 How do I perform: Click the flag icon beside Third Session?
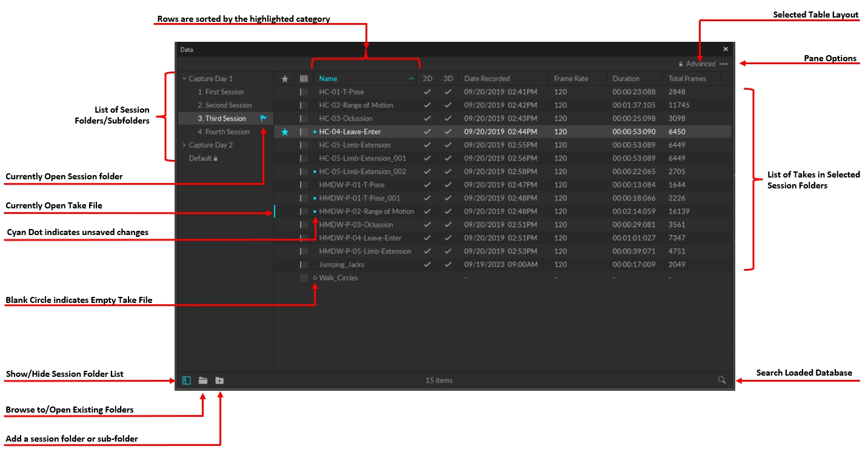coord(262,118)
